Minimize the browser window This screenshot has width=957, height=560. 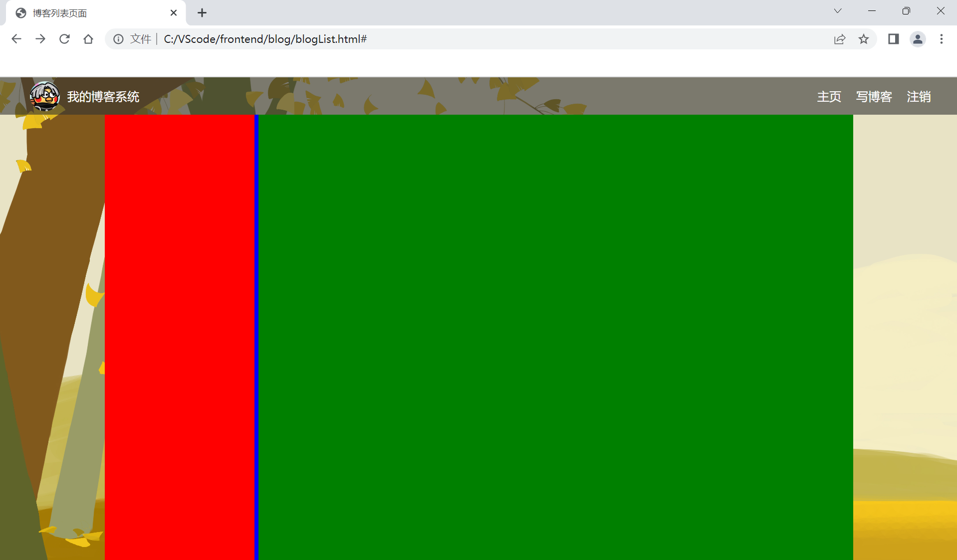872,11
